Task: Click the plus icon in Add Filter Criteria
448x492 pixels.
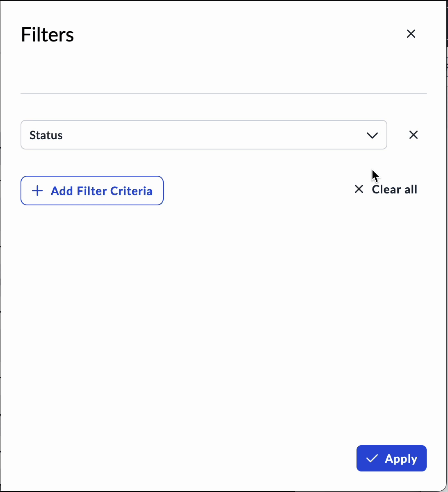Action: click(x=37, y=191)
